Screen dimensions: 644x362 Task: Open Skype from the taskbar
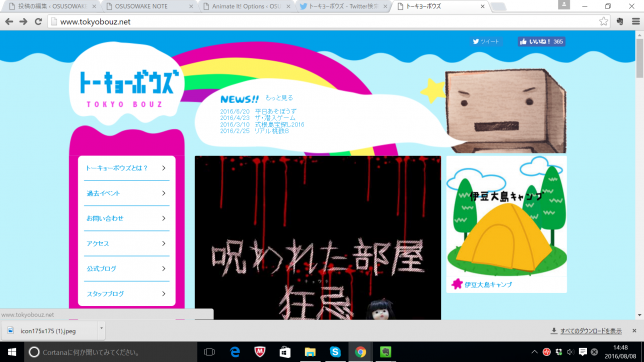click(x=335, y=352)
